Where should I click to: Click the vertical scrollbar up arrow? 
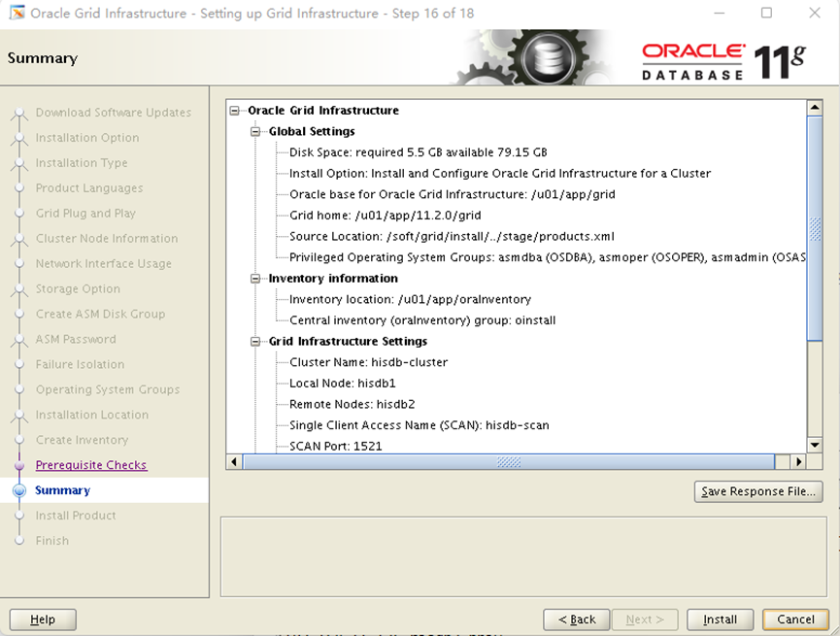(815, 108)
